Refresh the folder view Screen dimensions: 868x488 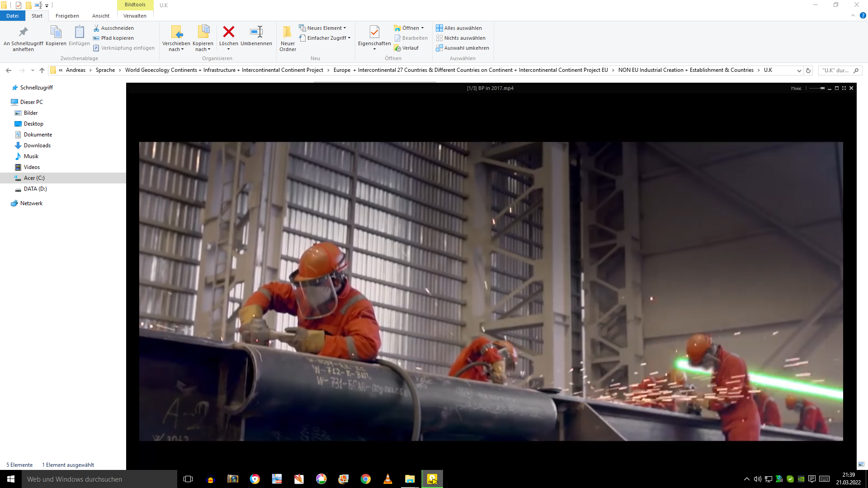pos(808,70)
